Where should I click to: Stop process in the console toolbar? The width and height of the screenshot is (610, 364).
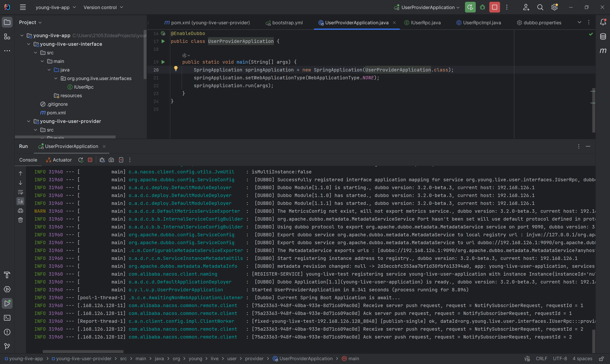[x=90, y=160]
